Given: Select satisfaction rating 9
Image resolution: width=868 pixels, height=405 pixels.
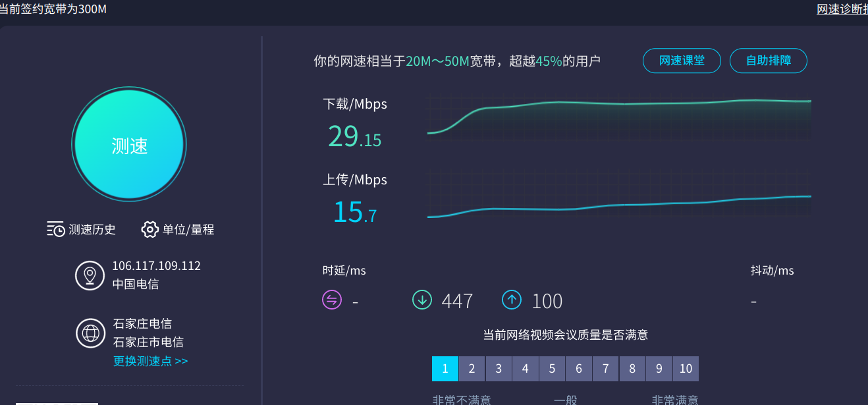Looking at the screenshot, I should tap(659, 369).
